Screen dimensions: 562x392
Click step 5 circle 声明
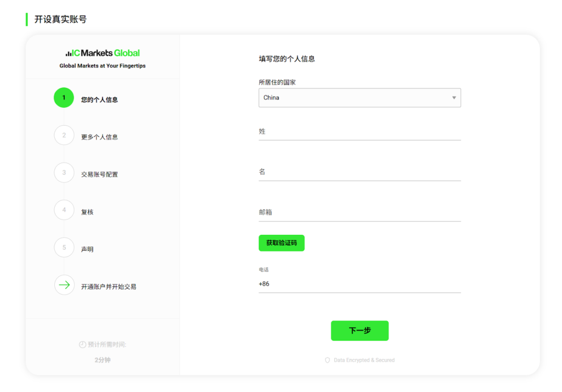64,248
